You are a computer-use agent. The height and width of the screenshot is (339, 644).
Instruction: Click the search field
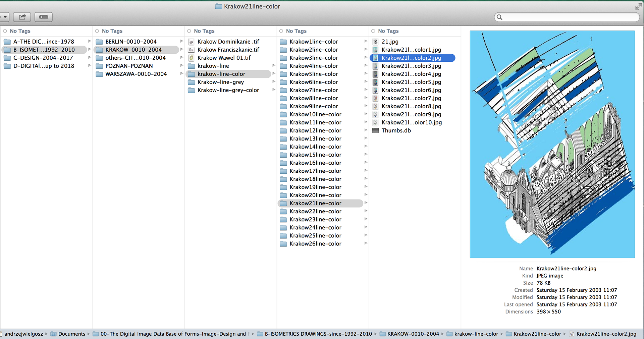point(567,17)
